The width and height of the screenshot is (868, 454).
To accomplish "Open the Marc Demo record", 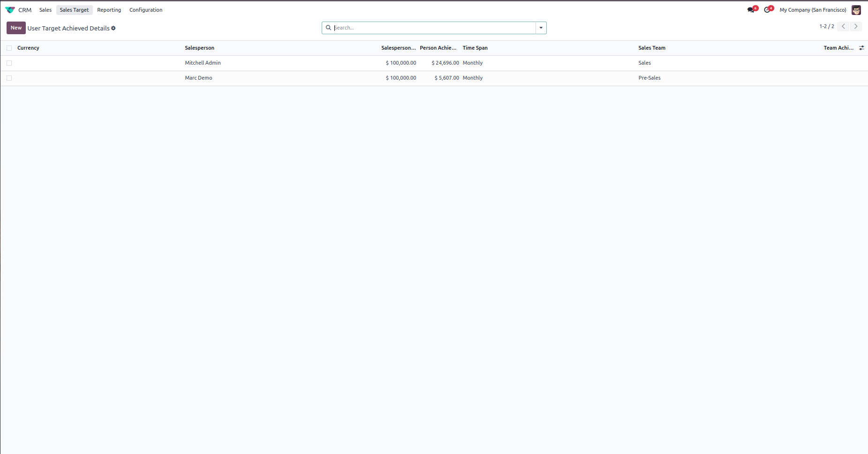I will [198, 78].
